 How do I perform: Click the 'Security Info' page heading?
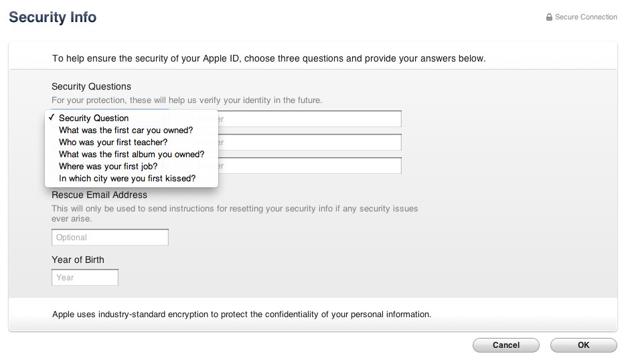[x=53, y=17]
